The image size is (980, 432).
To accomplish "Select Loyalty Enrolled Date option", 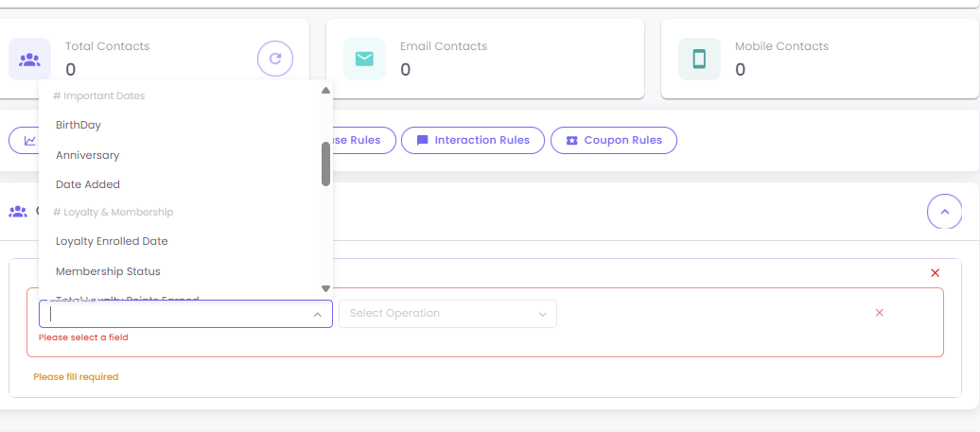I will point(112,241).
